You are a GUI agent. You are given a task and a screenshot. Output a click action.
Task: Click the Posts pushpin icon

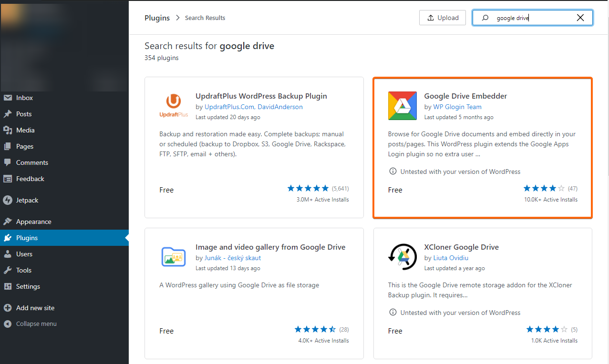[x=8, y=114]
